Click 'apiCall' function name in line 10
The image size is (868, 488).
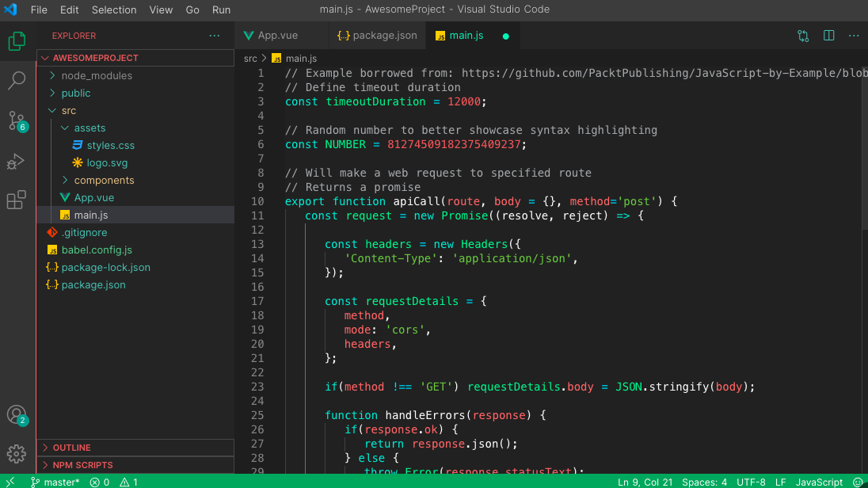[417, 201]
